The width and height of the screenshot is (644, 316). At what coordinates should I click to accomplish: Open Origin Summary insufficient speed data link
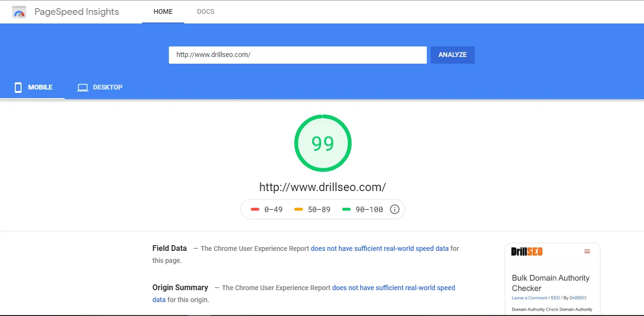pyautogui.click(x=304, y=293)
